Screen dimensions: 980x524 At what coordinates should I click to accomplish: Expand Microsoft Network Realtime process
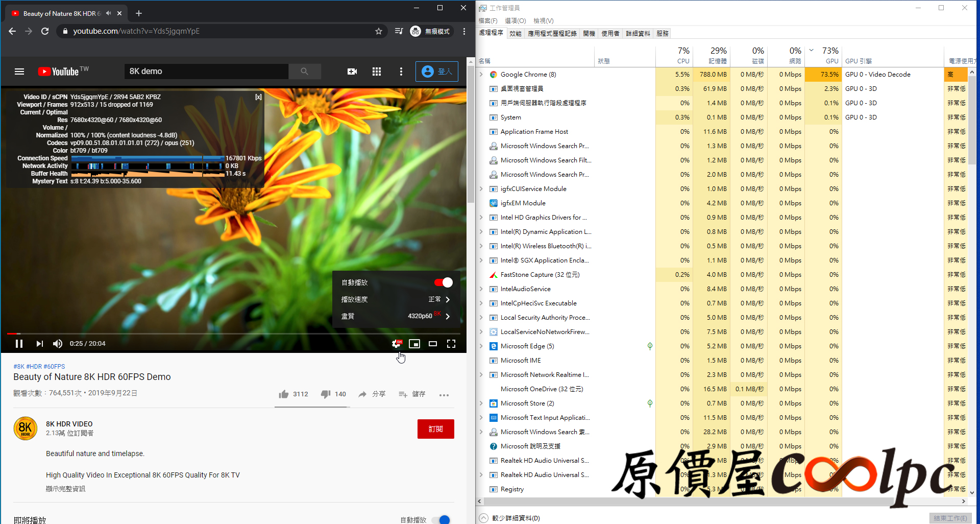(481, 375)
